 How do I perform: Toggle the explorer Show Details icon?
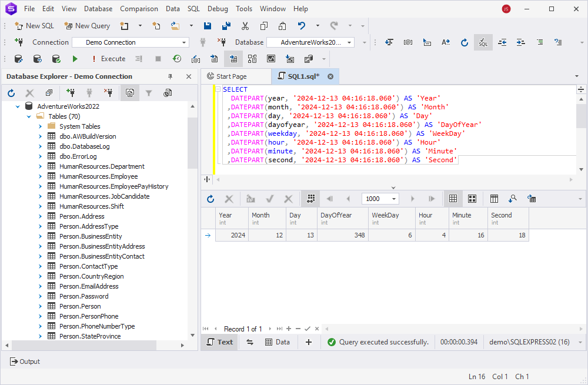(x=130, y=93)
